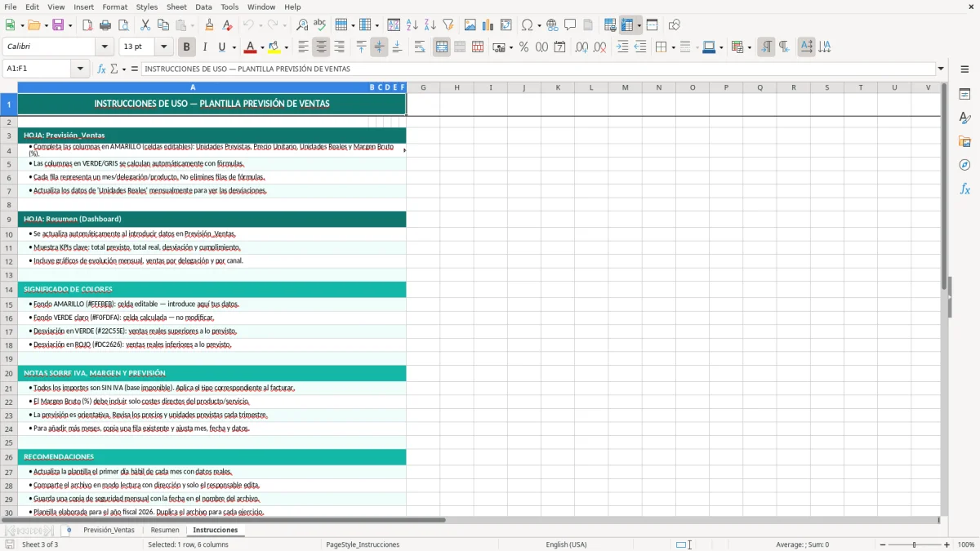This screenshot has width=980, height=551.
Task: Click the Save document icon
Action: (x=58, y=25)
